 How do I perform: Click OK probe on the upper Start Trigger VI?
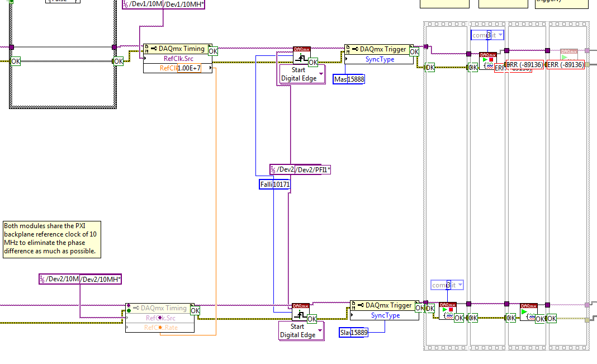(x=313, y=63)
